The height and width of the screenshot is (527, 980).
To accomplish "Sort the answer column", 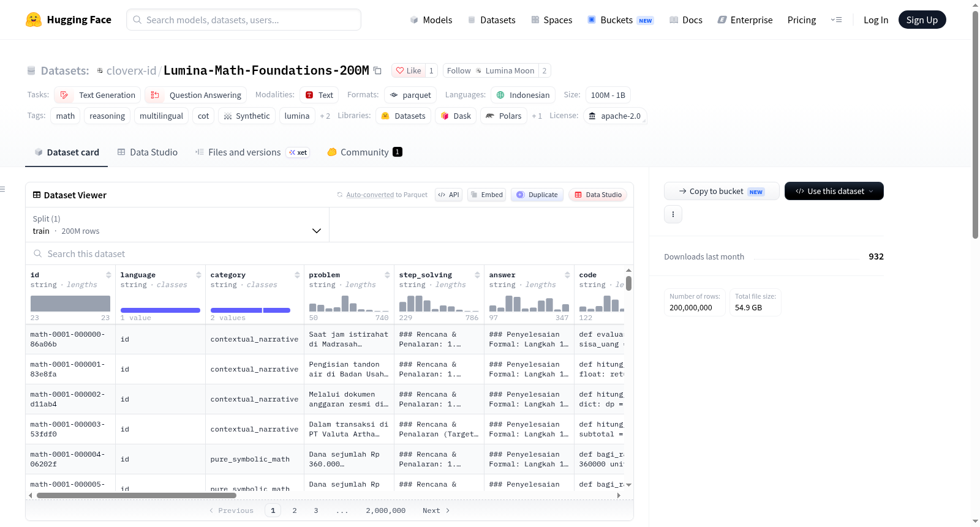I will point(567,275).
